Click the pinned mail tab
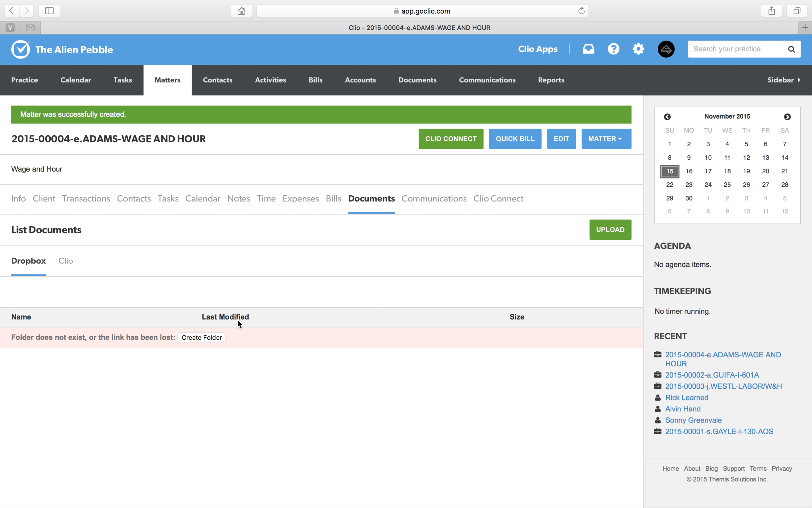The width and height of the screenshot is (812, 508). pos(30,28)
